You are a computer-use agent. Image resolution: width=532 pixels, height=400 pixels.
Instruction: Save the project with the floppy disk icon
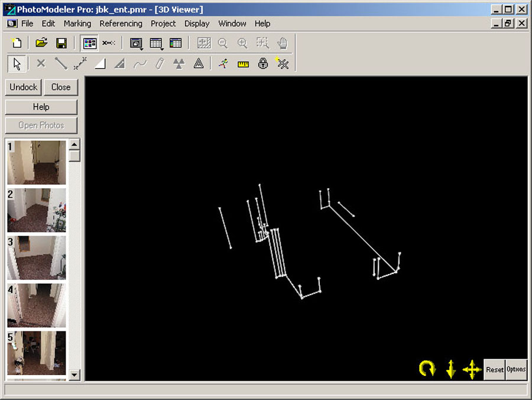pos(61,43)
